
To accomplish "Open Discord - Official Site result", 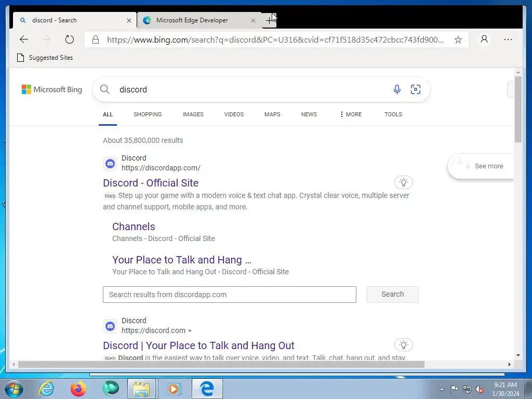I will (151, 183).
